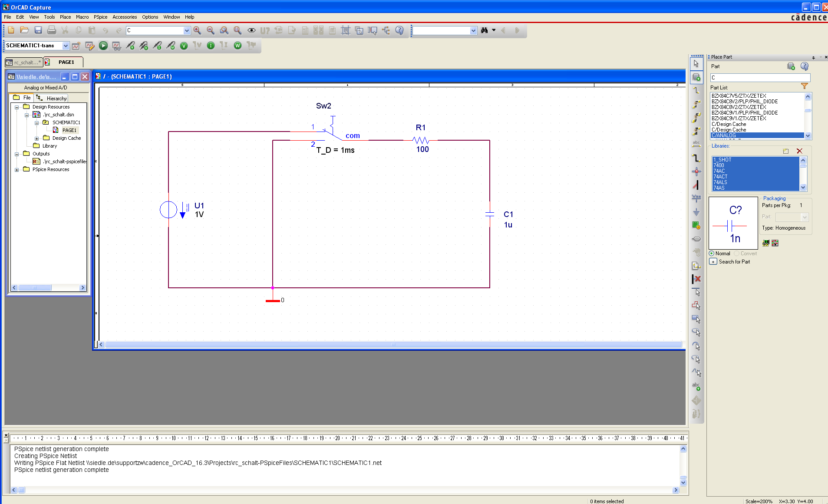Image resolution: width=828 pixels, height=504 pixels.
Task: Click the Edit Simulation Profile icon
Action: 90,46
